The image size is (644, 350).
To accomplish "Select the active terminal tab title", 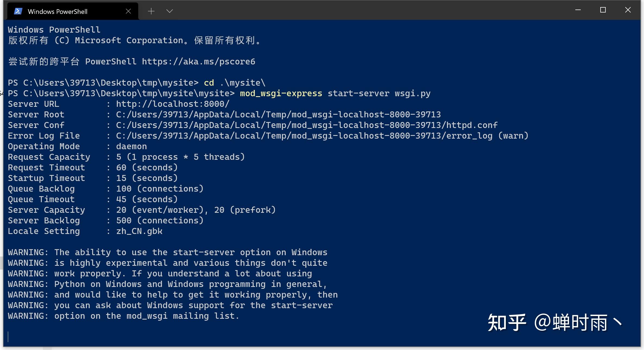I will coord(58,11).
